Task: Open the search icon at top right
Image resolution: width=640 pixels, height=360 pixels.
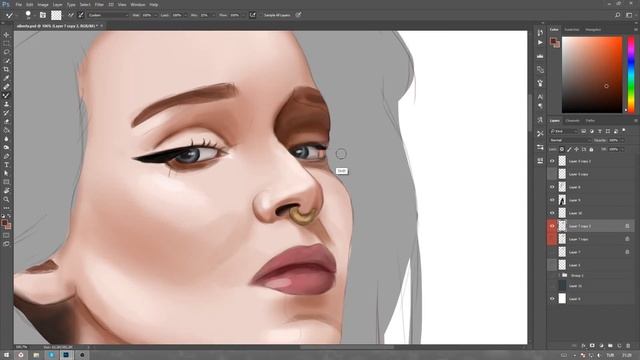Action: [x=618, y=15]
